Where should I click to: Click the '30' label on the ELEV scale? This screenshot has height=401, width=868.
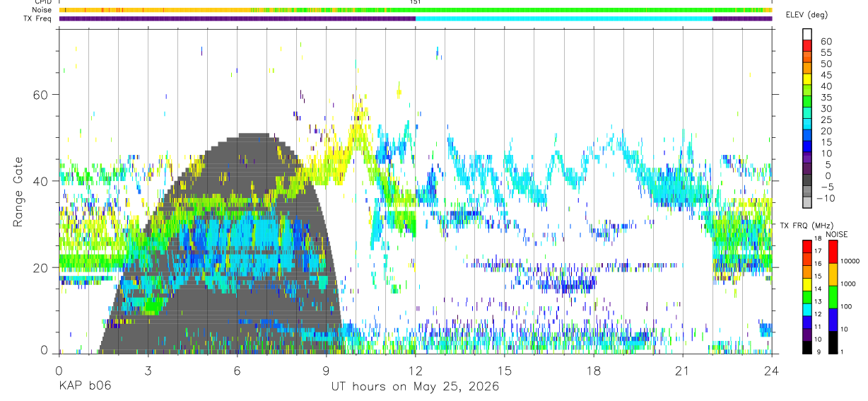coord(826,108)
